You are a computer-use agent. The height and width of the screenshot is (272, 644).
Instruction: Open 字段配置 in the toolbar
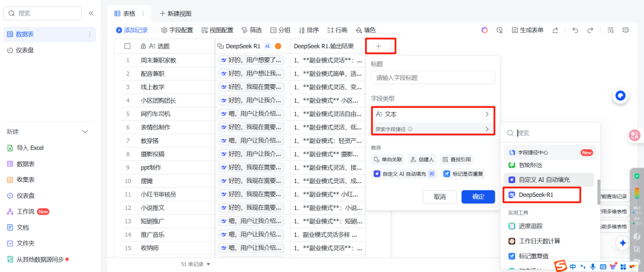point(177,30)
